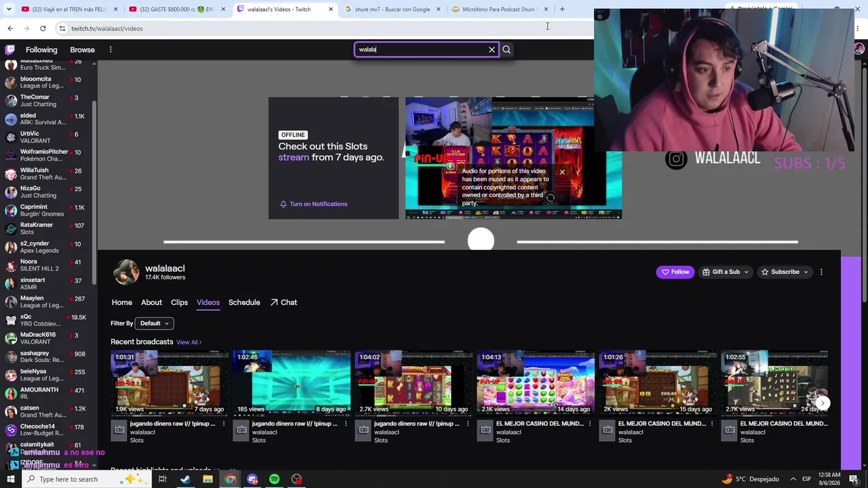Screen dimensions: 868x488
Task: Play the 1:01:31 broadcast thumbnail
Action: tap(170, 382)
